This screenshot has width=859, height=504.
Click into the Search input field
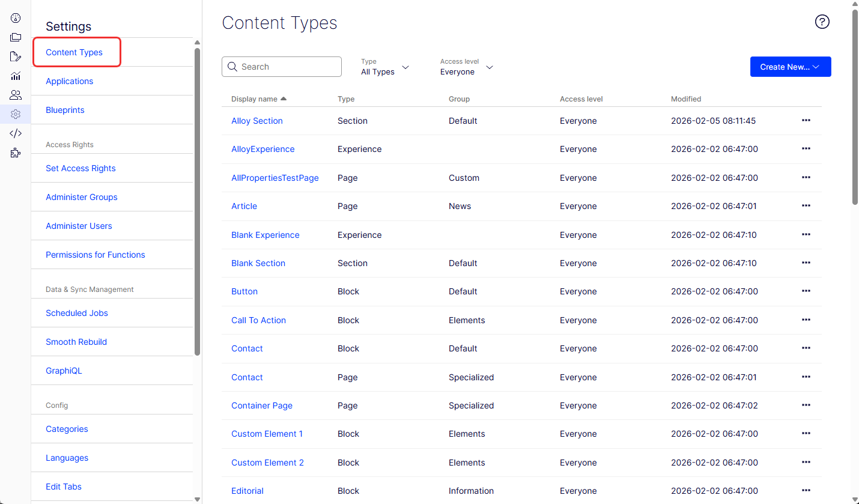pyautogui.click(x=282, y=67)
